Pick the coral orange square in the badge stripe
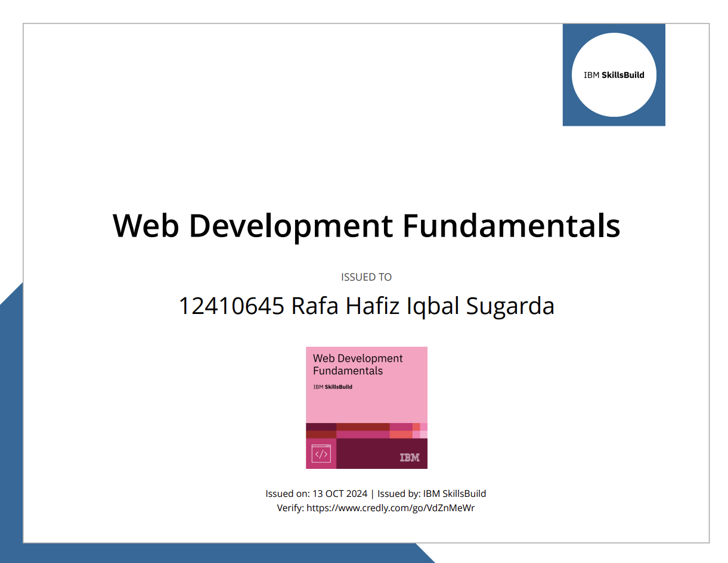728x563 pixels. point(401,434)
